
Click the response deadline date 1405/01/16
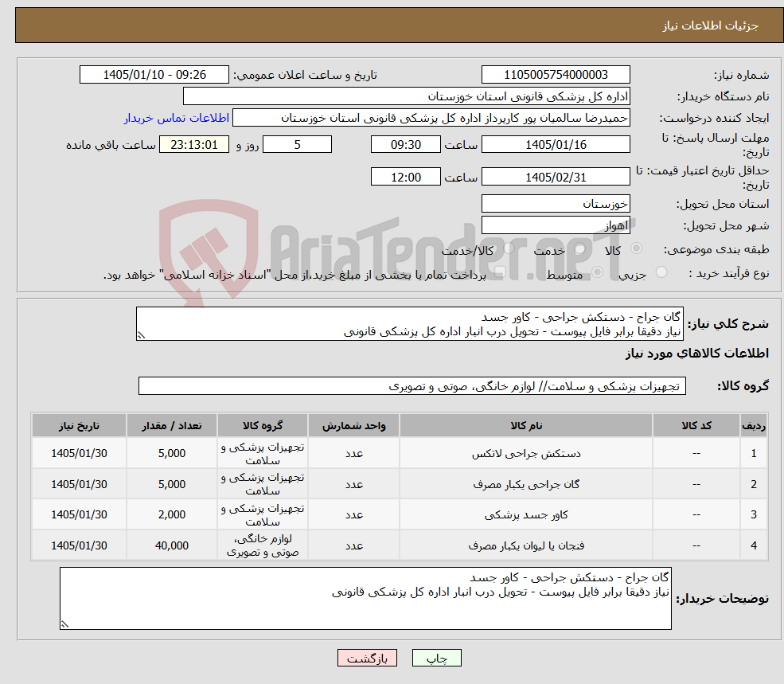pos(556,145)
